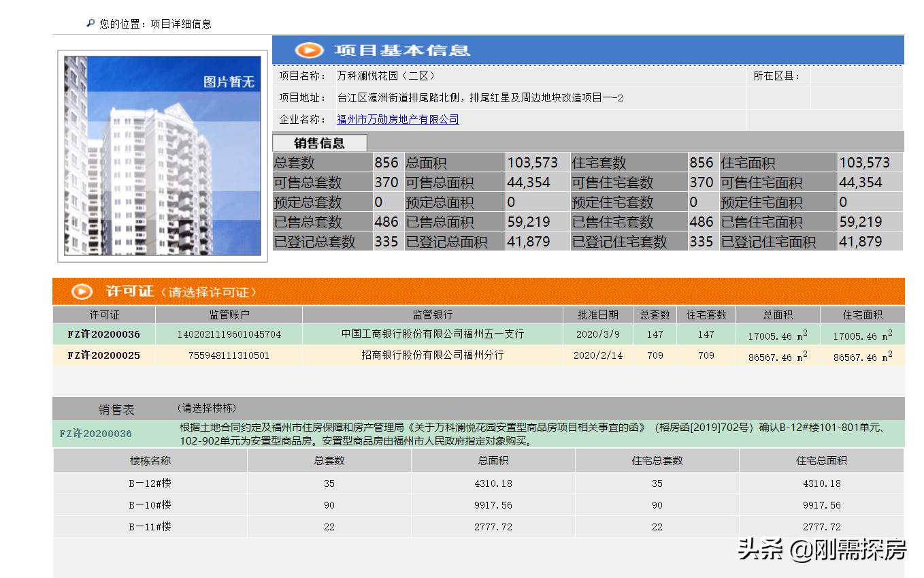The height and width of the screenshot is (578, 924).
Task: Click the magnifier icon next to 您的位置
Action: tap(90, 22)
